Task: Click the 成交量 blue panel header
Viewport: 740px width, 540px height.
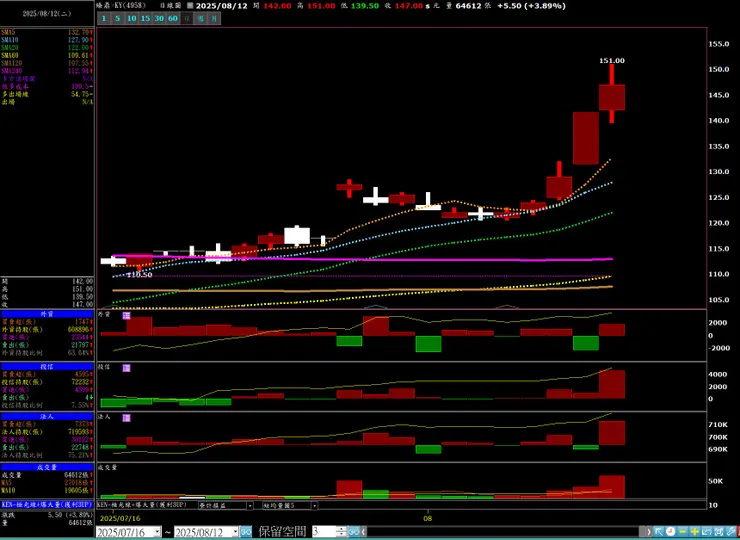Action: [47, 467]
